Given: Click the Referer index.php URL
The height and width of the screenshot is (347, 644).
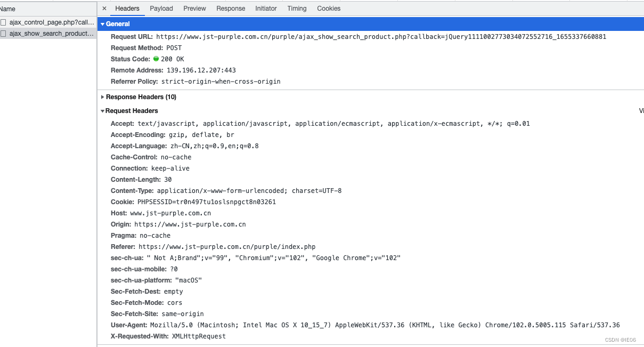Looking at the screenshot, I should [227, 247].
